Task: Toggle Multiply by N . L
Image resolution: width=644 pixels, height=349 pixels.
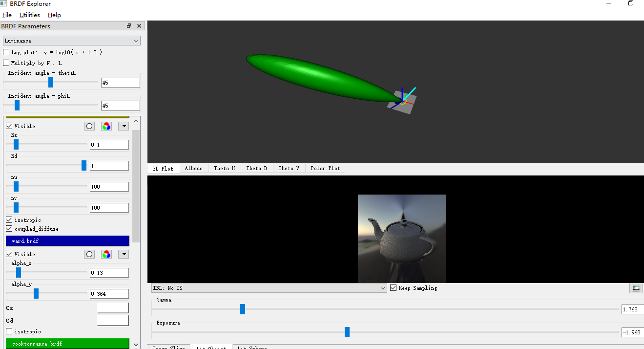Action: click(x=5, y=63)
